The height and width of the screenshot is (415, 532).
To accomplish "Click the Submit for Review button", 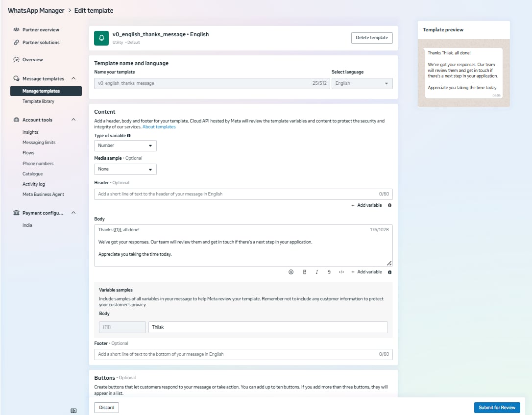I will pyautogui.click(x=497, y=408).
